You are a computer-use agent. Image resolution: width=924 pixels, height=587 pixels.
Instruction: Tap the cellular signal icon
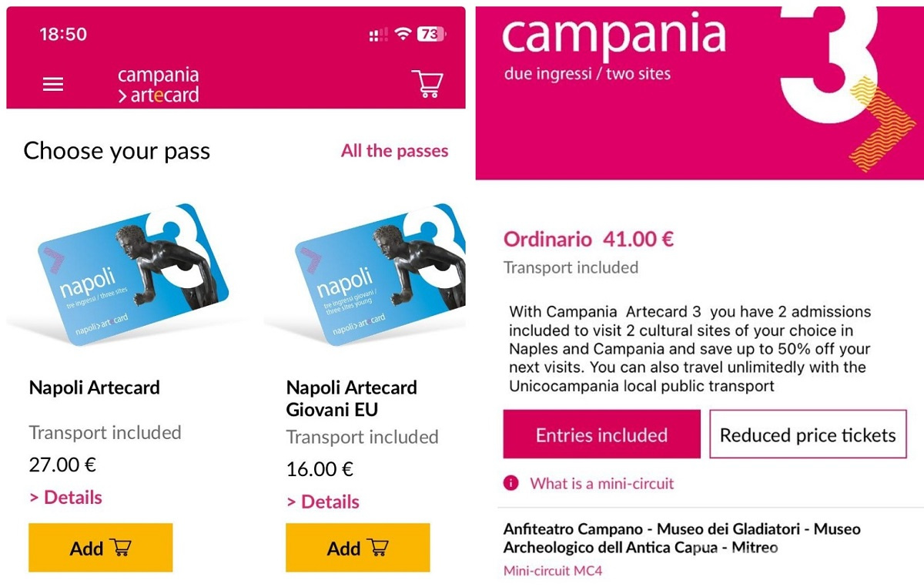pos(378,35)
